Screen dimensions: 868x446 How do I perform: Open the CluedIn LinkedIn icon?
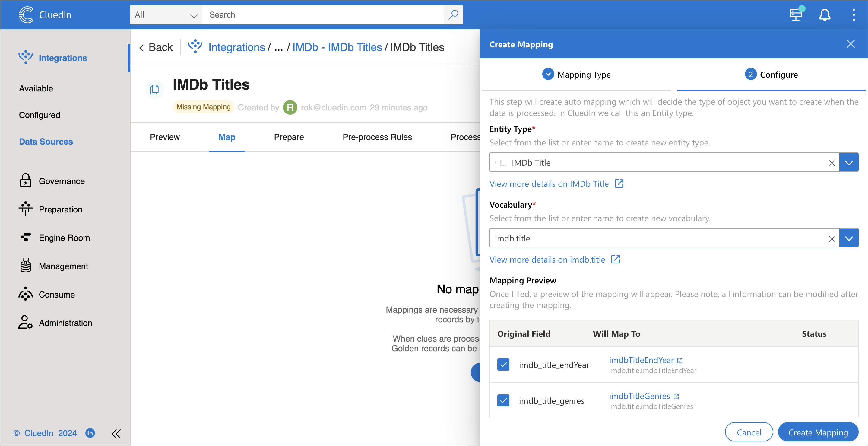tap(90, 433)
